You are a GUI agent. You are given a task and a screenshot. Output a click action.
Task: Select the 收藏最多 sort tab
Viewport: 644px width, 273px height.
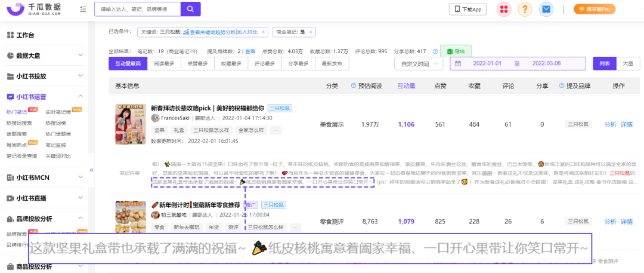[x=231, y=63]
